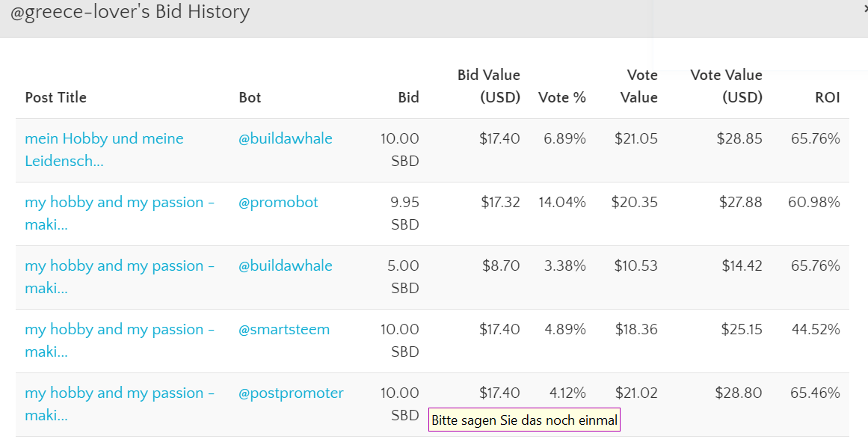
Task: Open post title in the @postpromoter row
Action: (120, 405)
